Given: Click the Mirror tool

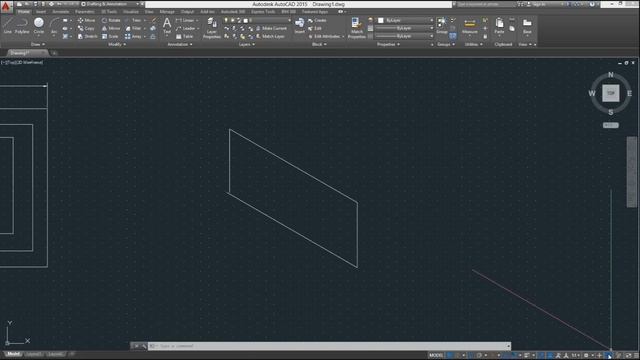Looking at the screenshot, I should pos(111,28).
